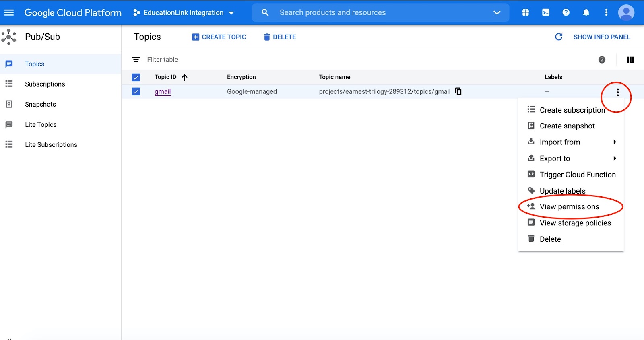
Task: Click the search magnifier icon
Action: (x=265, y=12)
